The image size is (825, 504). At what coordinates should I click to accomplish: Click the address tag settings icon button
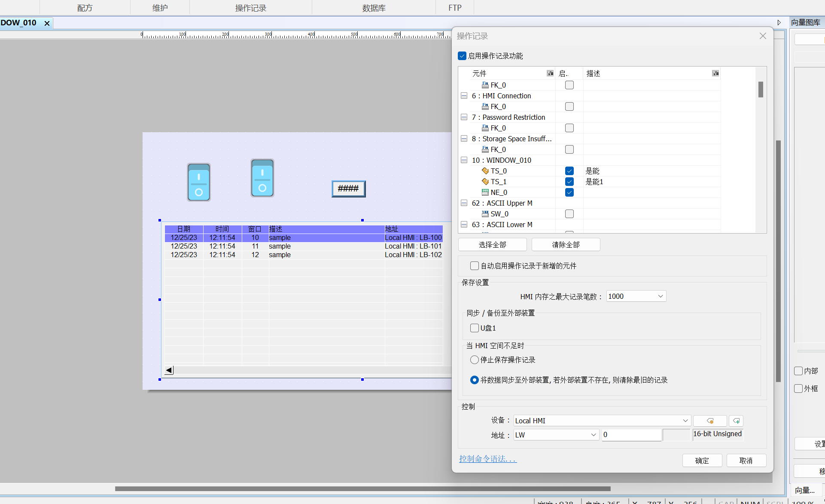point(710,421)
